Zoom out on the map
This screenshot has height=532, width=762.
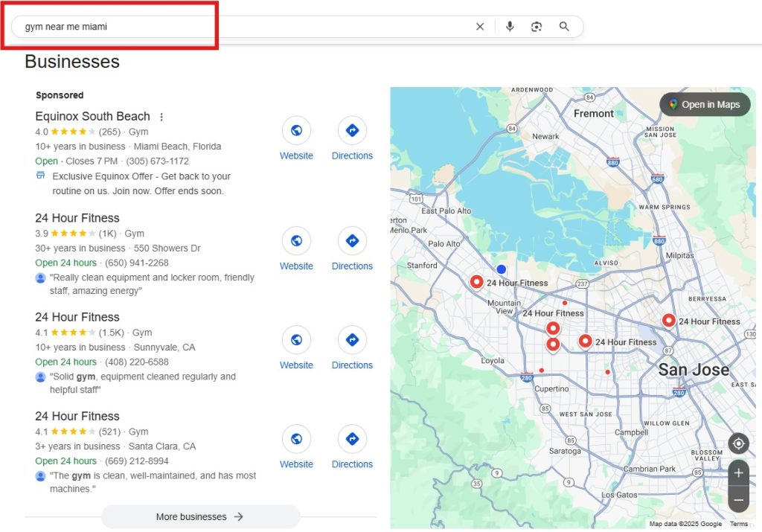[738, 500]
